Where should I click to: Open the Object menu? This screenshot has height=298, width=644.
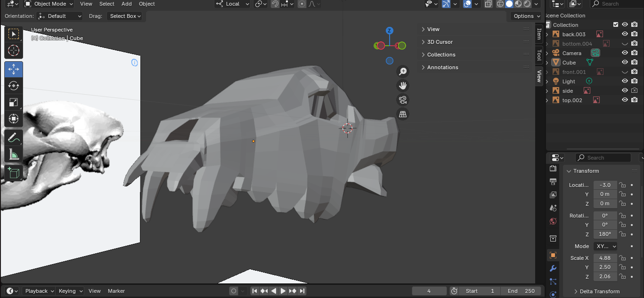click(147, 4)
